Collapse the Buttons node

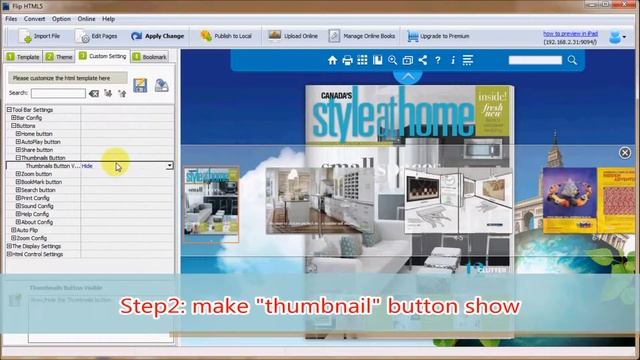click(x=13, y=126)
